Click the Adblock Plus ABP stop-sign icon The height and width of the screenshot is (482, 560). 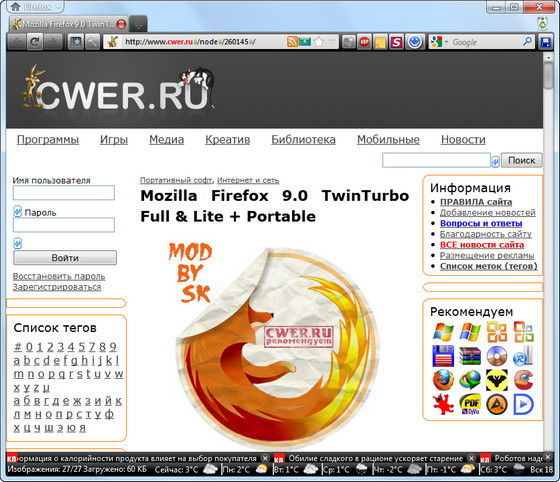[364, 42]
